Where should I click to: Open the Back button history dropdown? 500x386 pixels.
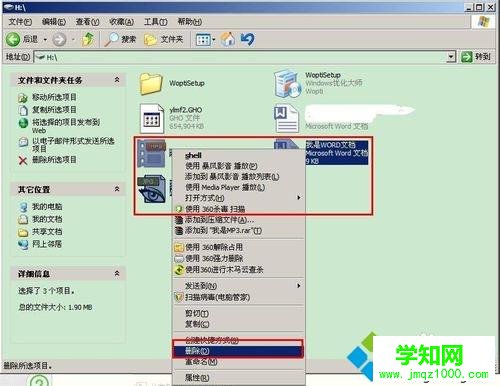point(45,40)
